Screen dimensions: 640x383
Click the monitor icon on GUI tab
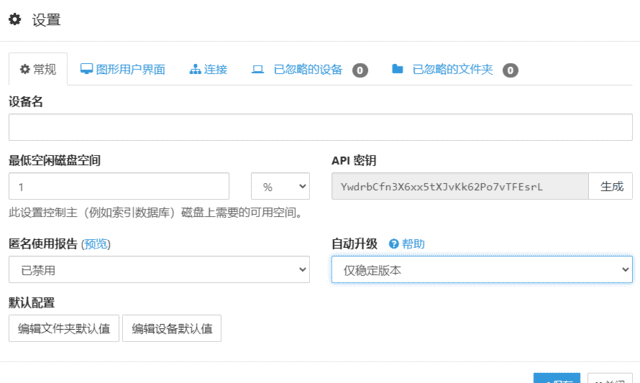tap(87, 69)
